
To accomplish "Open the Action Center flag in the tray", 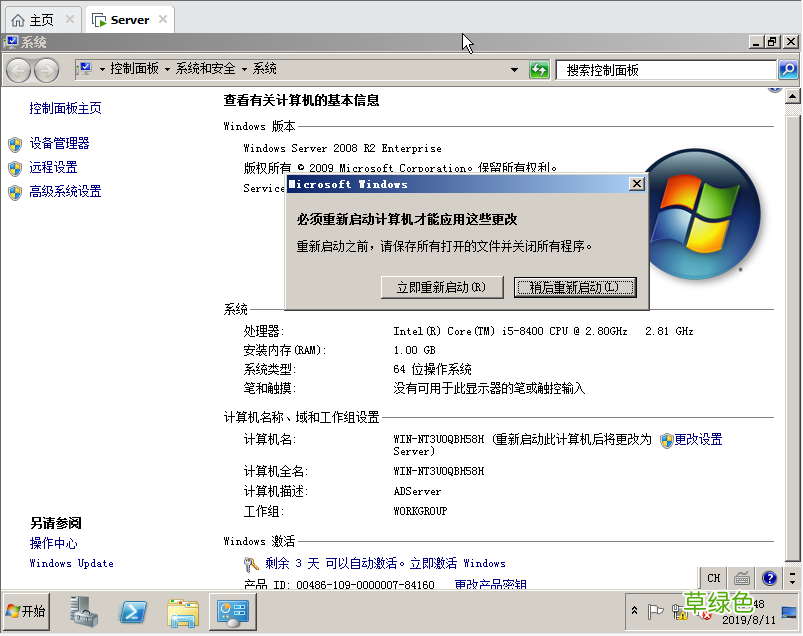I will coord(656,612).
